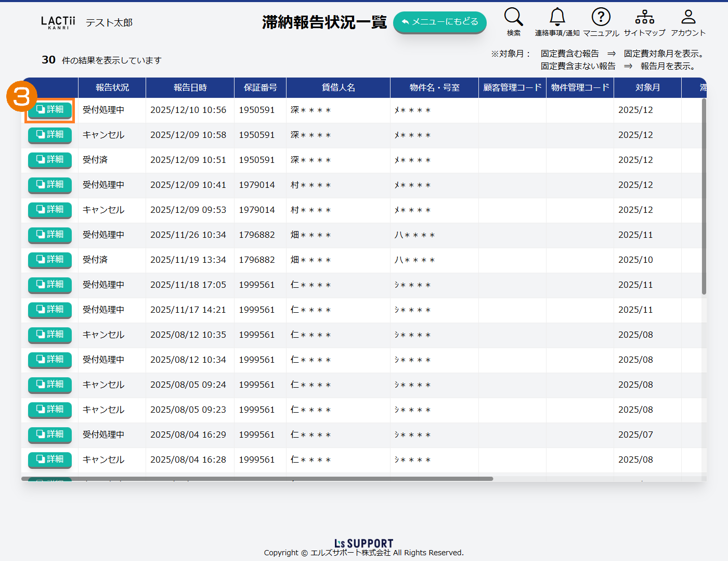Click the 対象月 column header
Screen dimensions: 728x561
point(647,87)
